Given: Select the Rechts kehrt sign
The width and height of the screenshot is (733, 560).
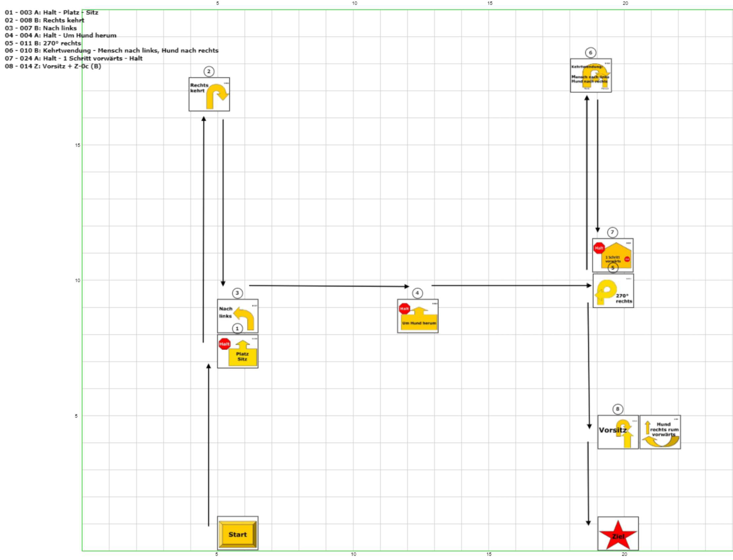Looking at the screenshot, I should coord(209,94).
